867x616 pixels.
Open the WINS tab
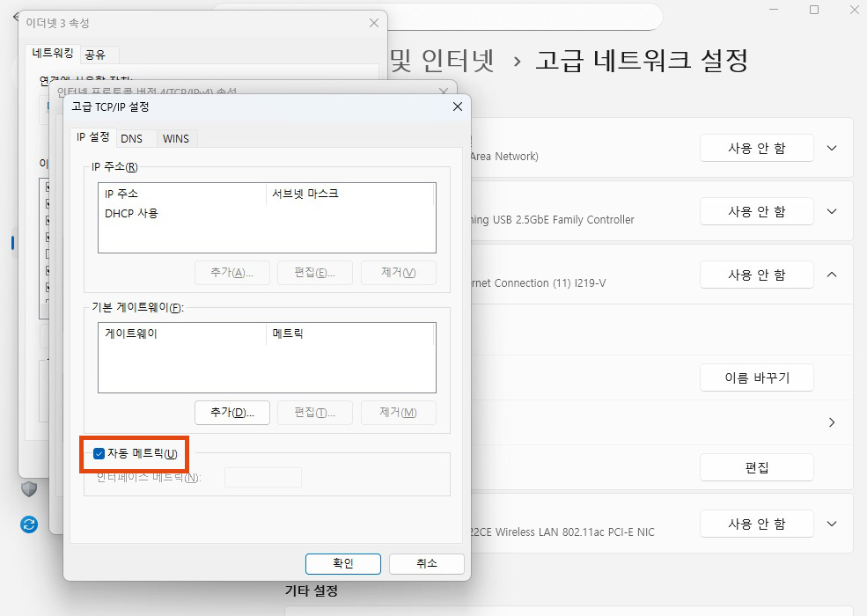(x=176, y=138)
